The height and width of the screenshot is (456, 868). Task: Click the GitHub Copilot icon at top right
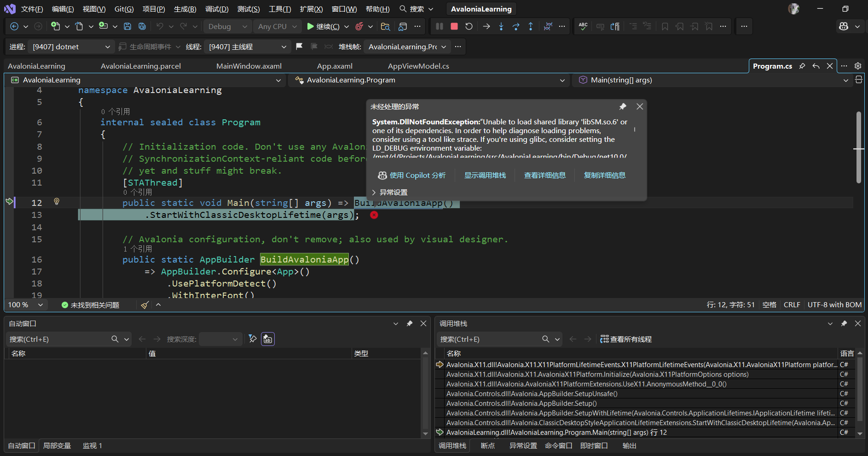click(844, 27)
